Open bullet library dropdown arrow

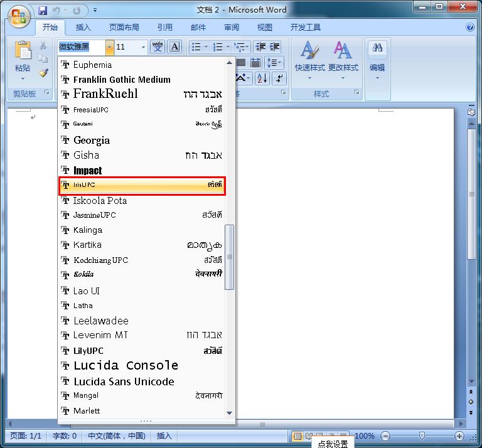pyautogui.click(x=206, y=46)
